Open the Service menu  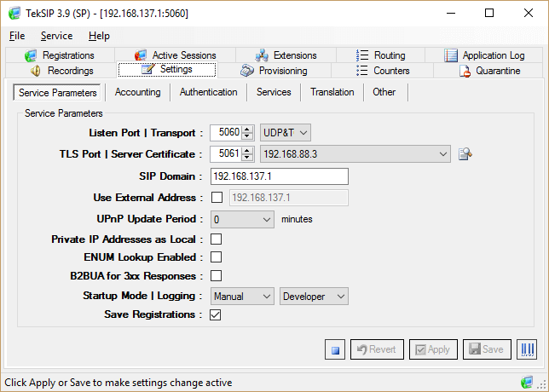57,36
